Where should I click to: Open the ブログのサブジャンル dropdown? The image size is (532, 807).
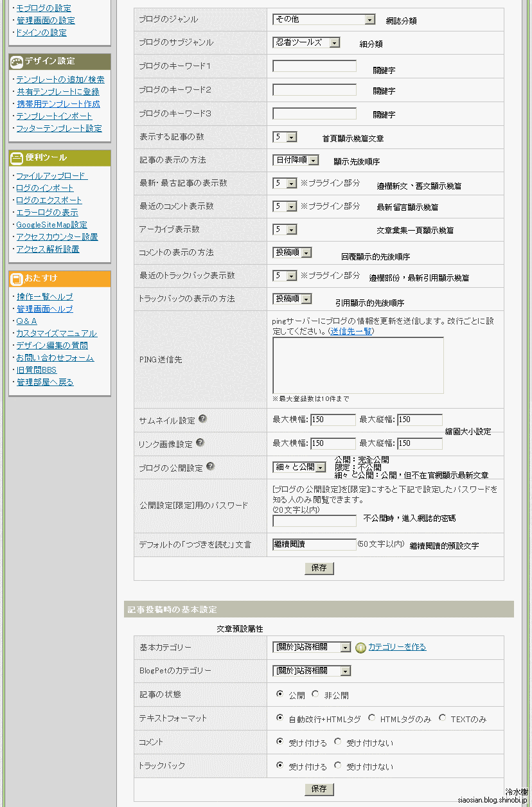[x=306, y=42]
